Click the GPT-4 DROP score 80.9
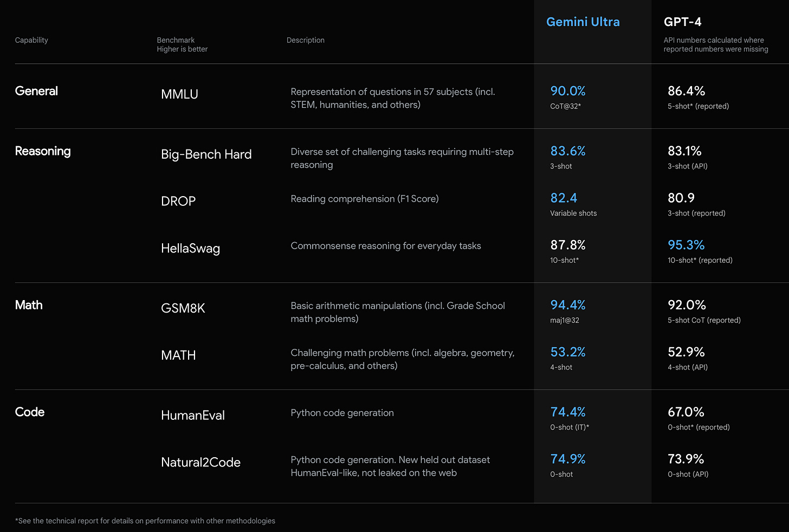The image size is (789, 532). click(681, 198)
